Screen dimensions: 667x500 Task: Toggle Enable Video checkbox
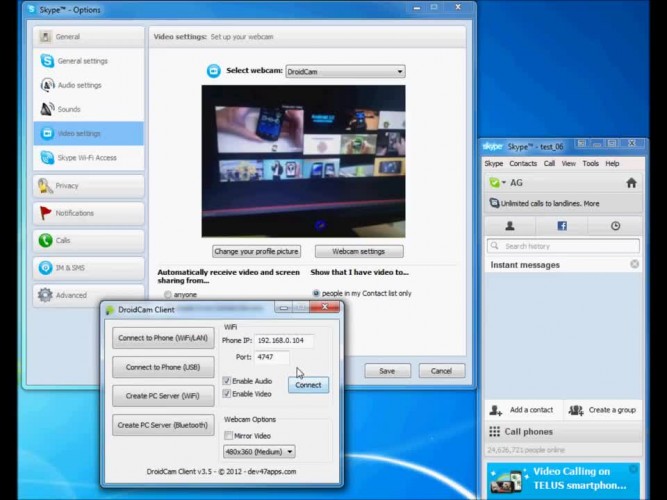pos(227,394)
